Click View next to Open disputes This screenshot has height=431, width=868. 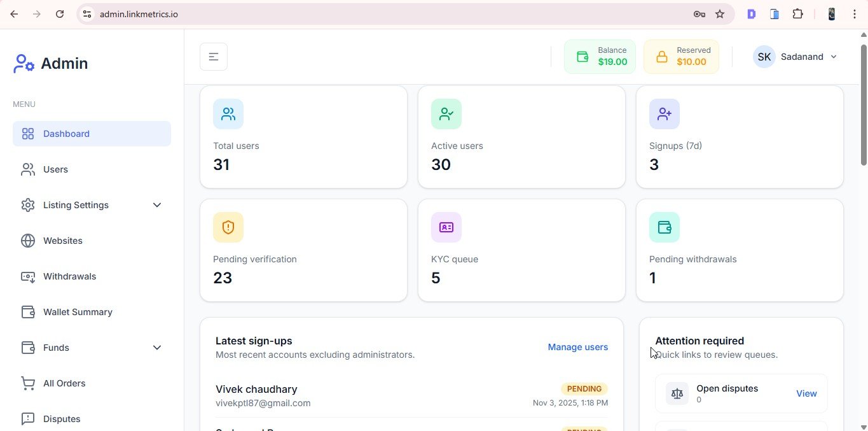(806, 393)
